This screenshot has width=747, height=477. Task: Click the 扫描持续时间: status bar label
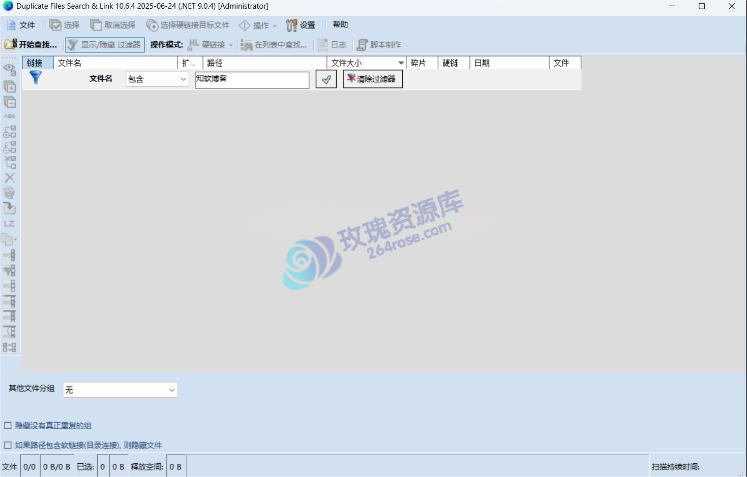[x=675, y=467]
